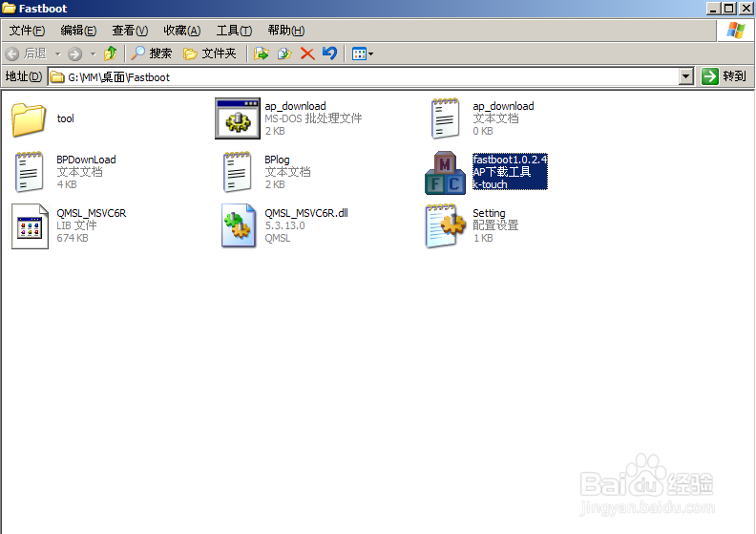The width and height of the screenshot is (756, 534).
Task: Open the Edit (编辑) menu
Action: (x=78, y=31)
